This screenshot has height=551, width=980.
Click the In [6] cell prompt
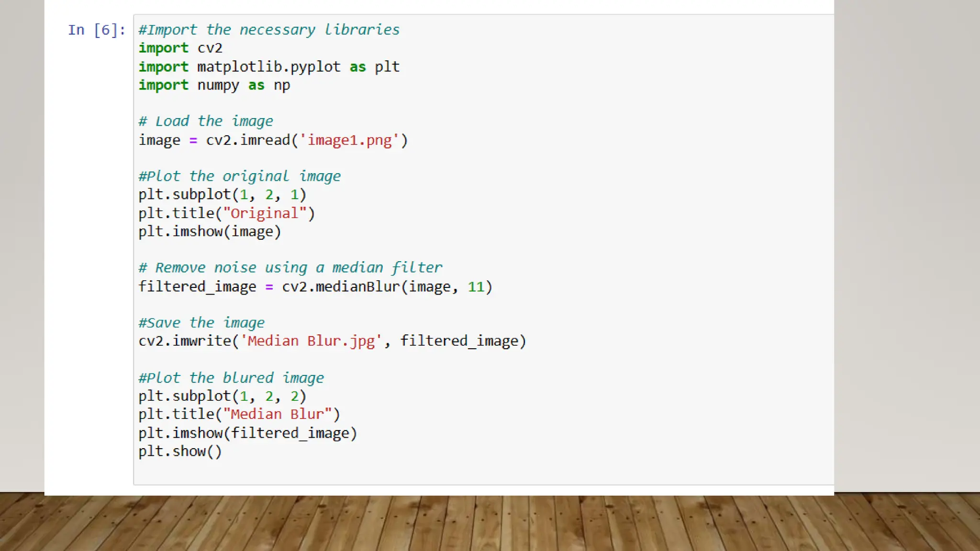point(96,30)
